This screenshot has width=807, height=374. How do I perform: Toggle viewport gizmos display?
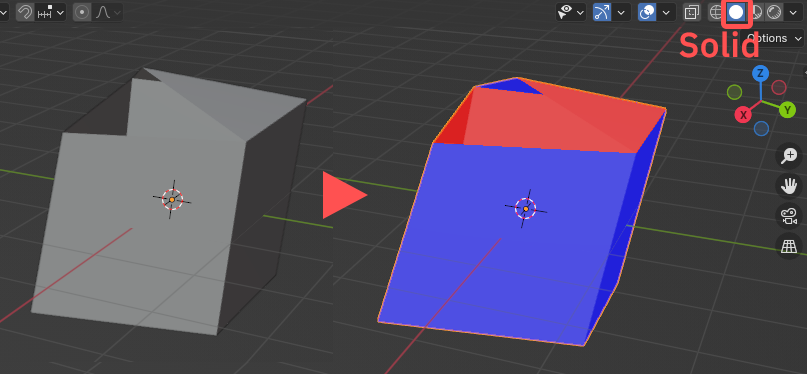(601, 12)
